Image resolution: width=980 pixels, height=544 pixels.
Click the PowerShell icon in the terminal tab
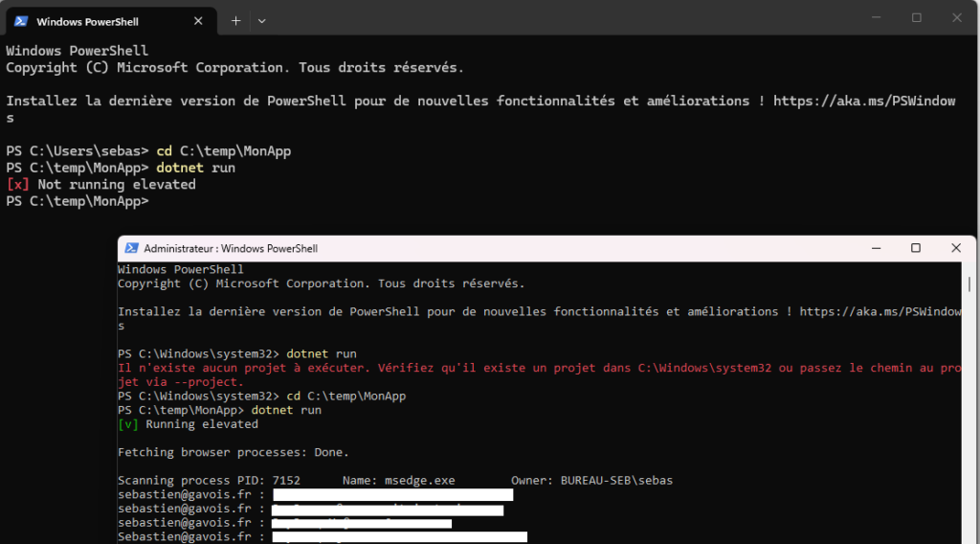point(21,21)
